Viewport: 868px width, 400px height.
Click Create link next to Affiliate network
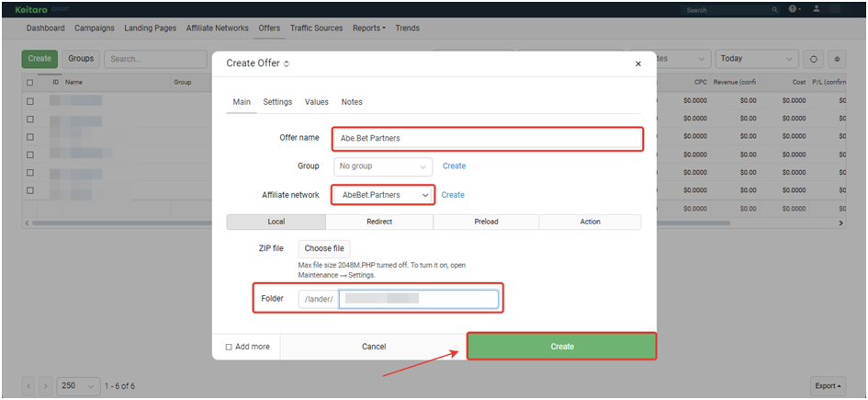[x=453, y=195]
